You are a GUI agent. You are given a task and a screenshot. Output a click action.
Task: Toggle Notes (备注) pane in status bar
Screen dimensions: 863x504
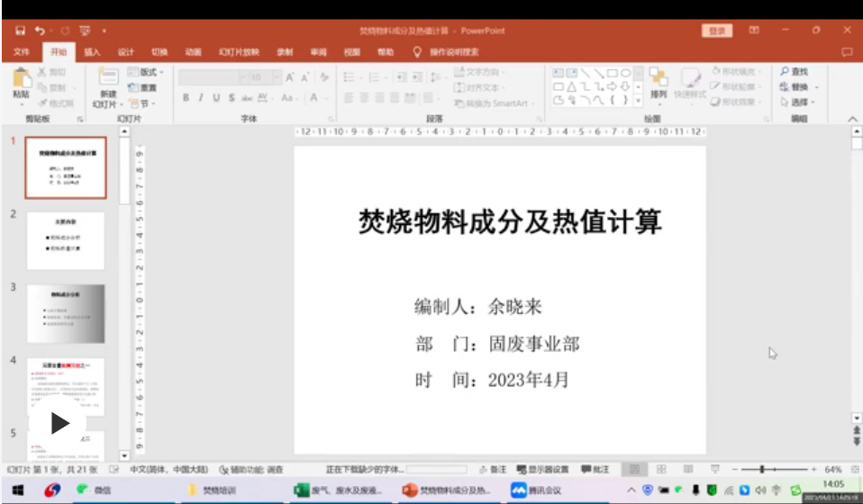(493, 470)
